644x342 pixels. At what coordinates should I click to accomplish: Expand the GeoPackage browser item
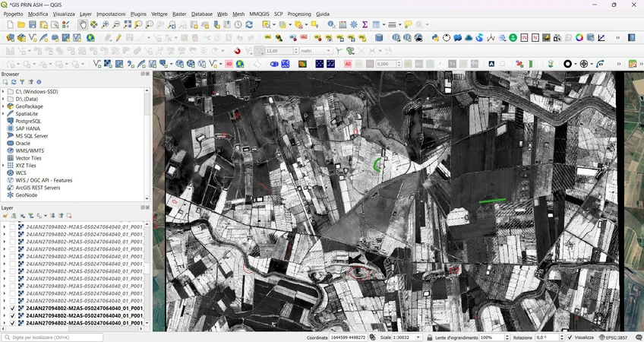pyautogui.click(x=4, y=106)
